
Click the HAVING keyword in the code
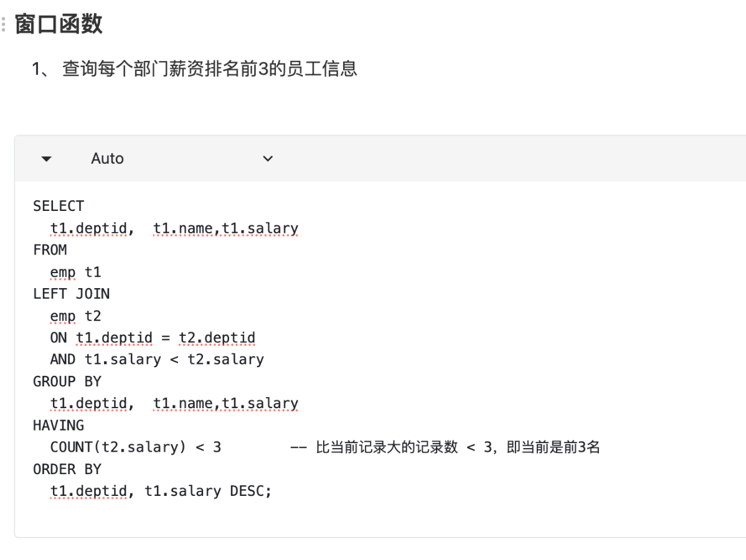coord(59,426)
